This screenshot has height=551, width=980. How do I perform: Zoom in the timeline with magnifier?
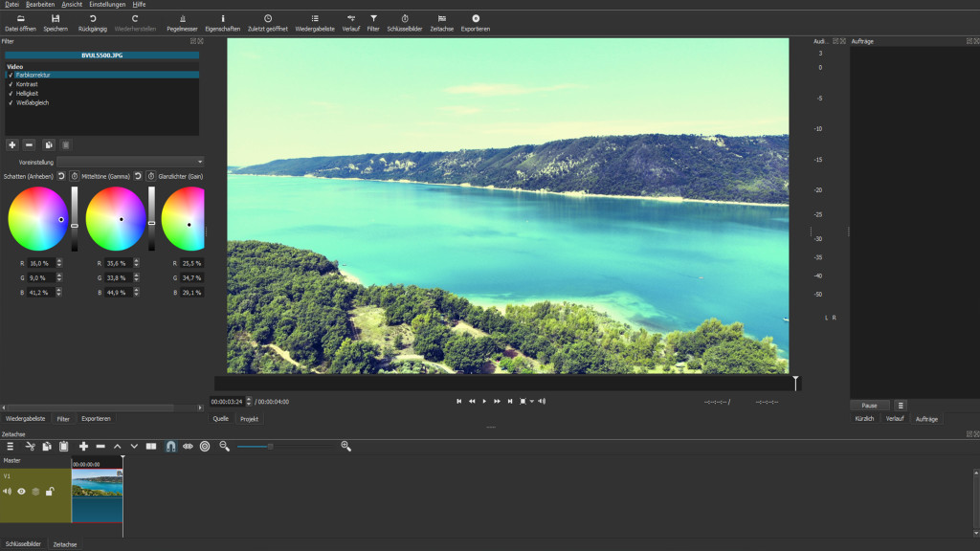point(345,446)
